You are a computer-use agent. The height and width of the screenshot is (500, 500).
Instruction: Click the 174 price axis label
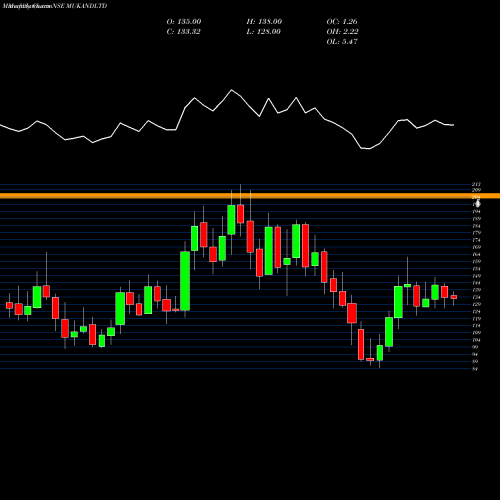(476, 240)
